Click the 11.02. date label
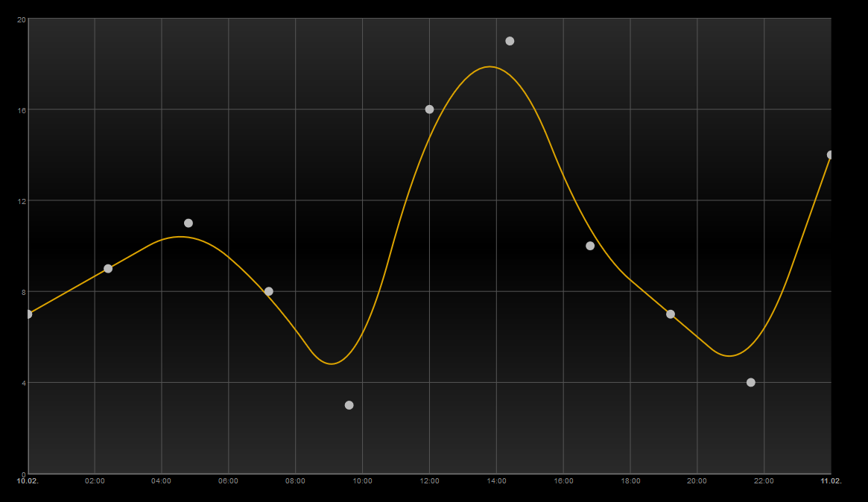868x502 pixels. 831,481
